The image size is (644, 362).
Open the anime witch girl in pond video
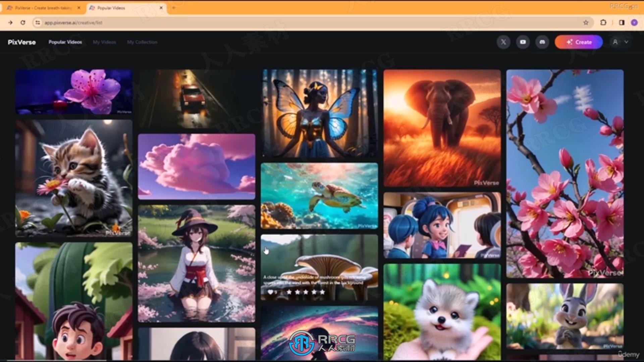point(197,263)
